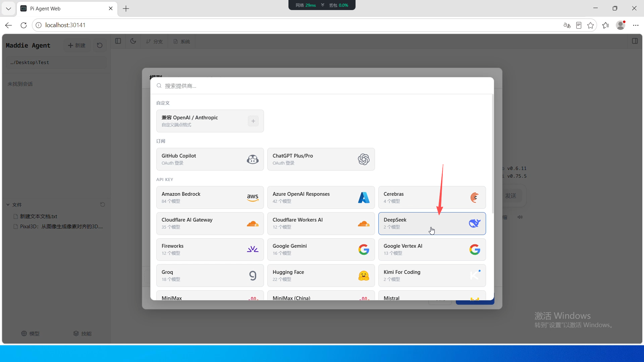Image resolution: width=644 pixels, height=362 pixels.
Task: Refresh the 文件 file list
Action: (x=103, y=204)
